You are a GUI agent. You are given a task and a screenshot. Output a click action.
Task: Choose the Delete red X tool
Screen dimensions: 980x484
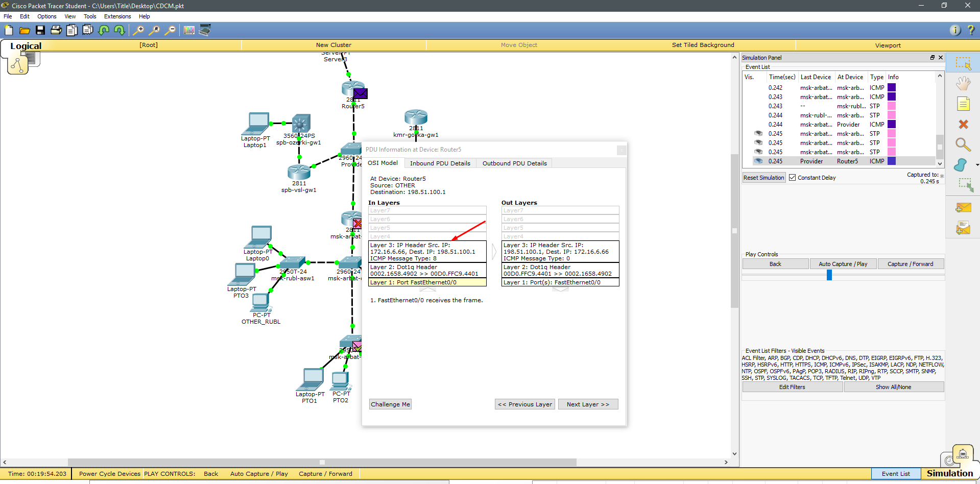(x=963, y=125)
